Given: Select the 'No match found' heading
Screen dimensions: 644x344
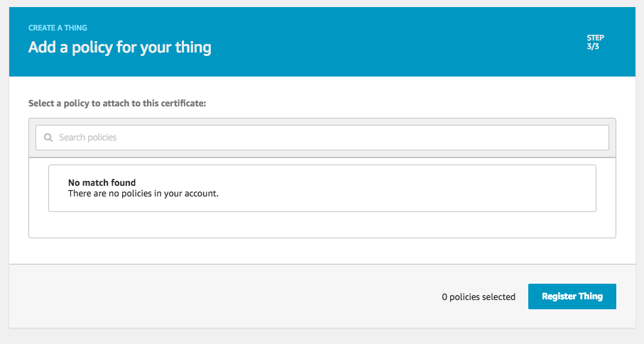Looking at the screenshot, I should (102, 183).
